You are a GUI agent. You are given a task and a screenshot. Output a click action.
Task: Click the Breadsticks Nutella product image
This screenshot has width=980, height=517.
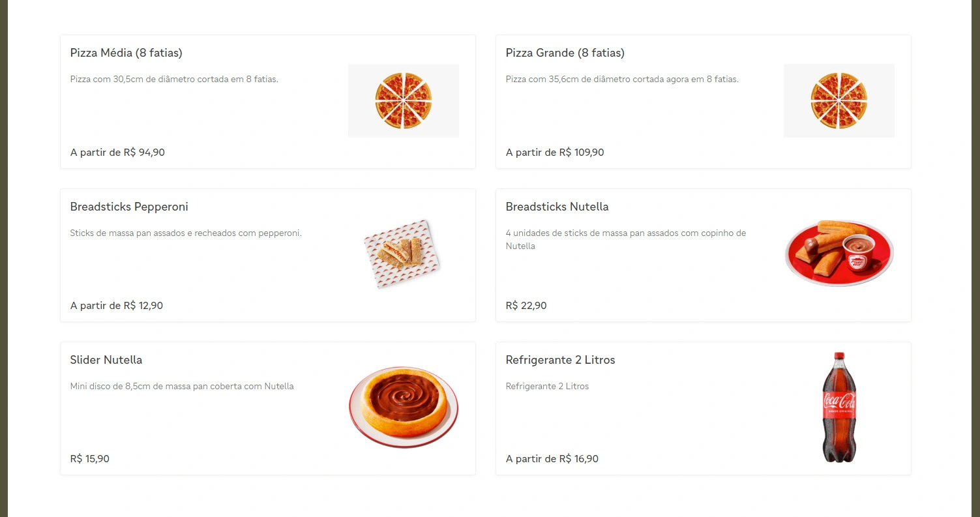(839, 253)
